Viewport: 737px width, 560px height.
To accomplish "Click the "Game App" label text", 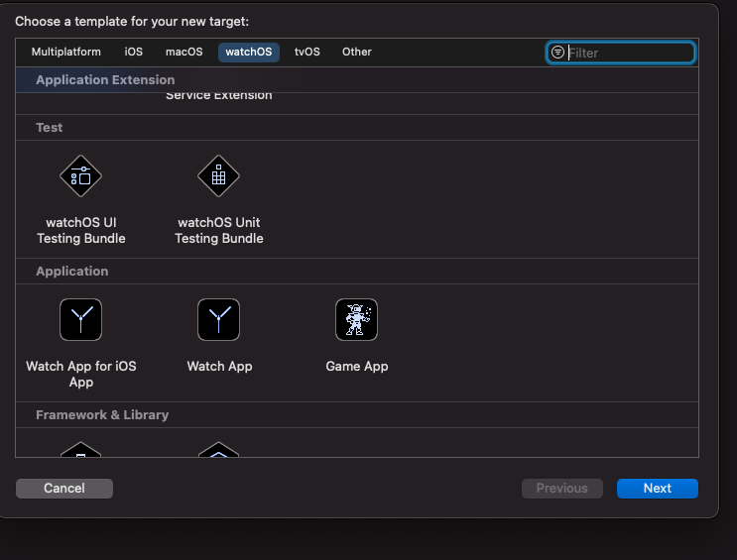I will pos(357,366).
